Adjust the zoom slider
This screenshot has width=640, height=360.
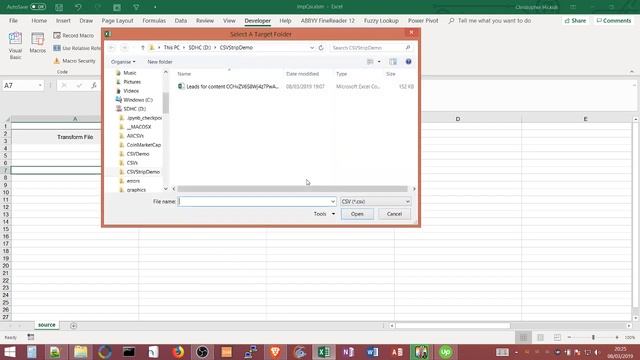[593, 338]
